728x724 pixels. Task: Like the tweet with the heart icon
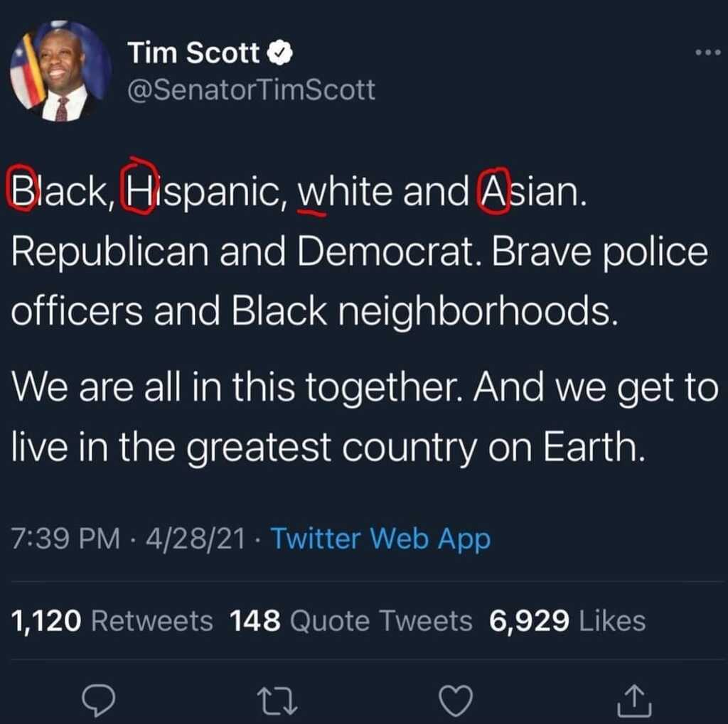click(456, 701)
